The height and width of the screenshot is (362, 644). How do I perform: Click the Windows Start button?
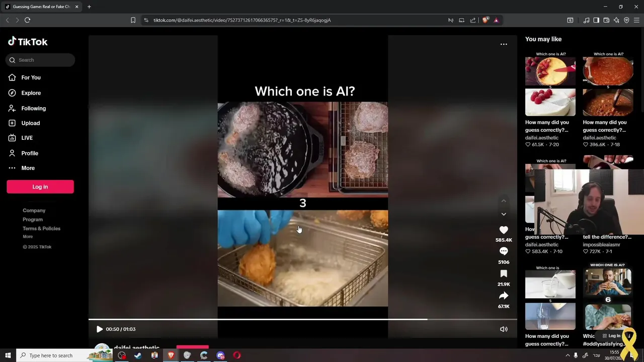point(8,355)
